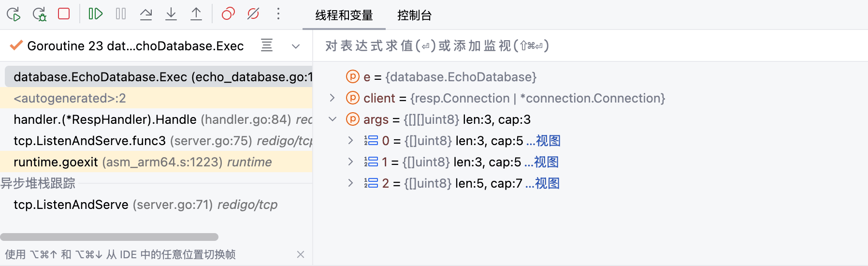Switch to the 控制台 tab
Screen dimensions: 868x266
(x=414, y=15)
